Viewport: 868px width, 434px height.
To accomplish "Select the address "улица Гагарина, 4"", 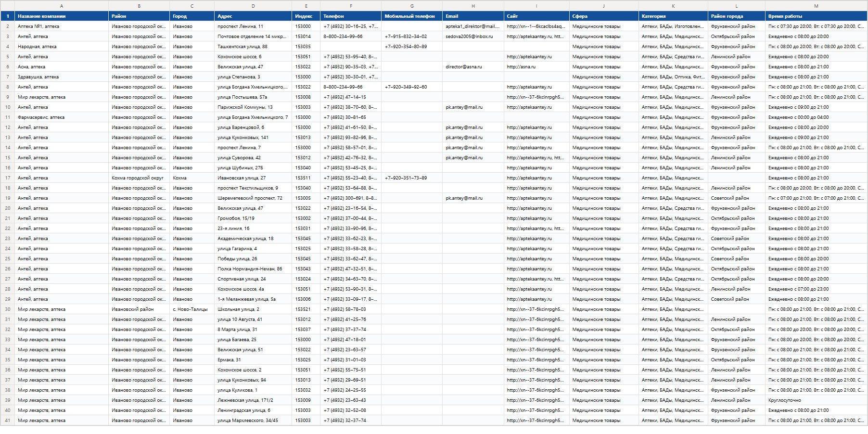I will pos(253,249).
